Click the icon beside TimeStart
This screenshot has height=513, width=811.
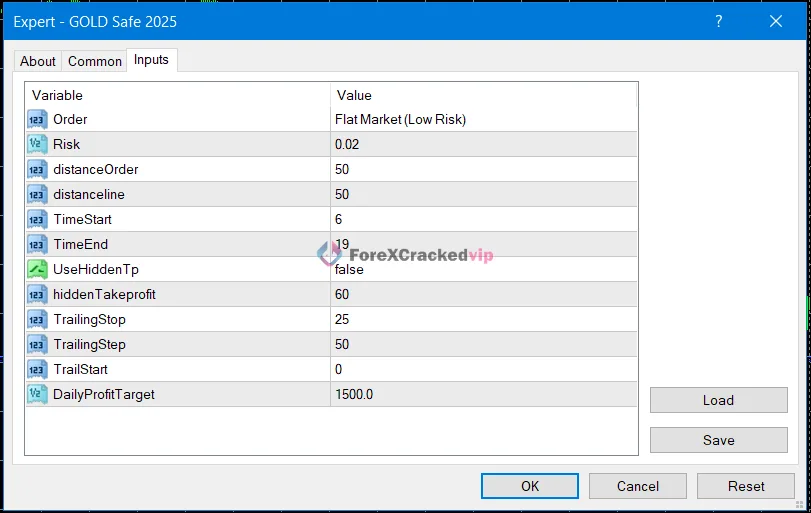coord(37,219)
